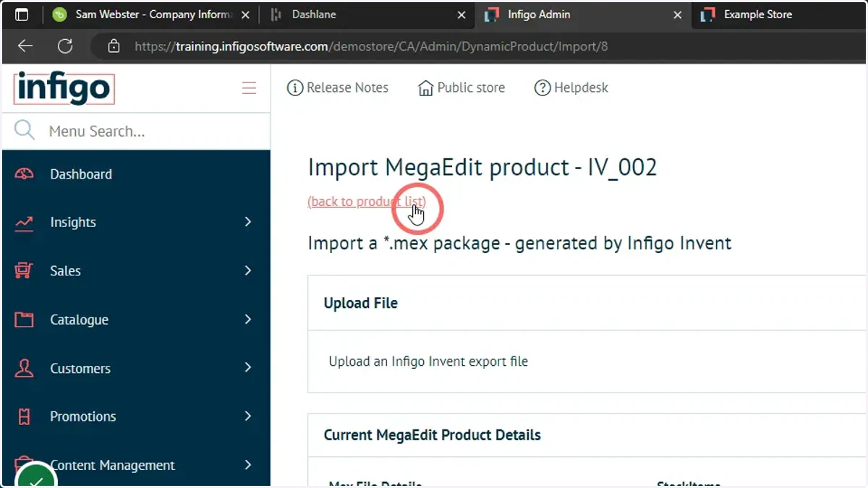Image resolution: width=868 pixels, height=488 pixels.
Task: Expand the Insights menu chevron
Action: (248, 222)
